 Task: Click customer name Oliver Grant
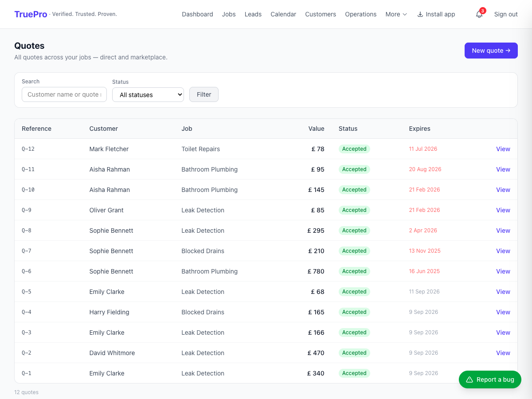coord(106,210)
